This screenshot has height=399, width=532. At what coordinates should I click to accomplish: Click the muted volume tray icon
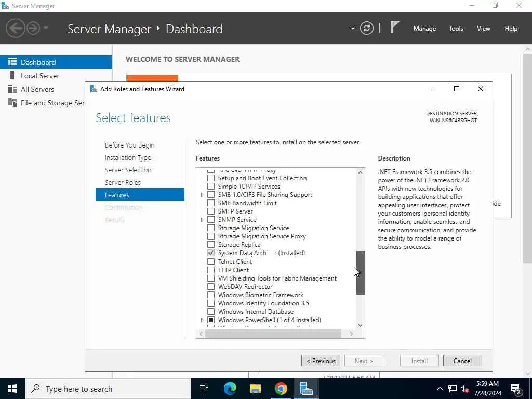[465, 389]
